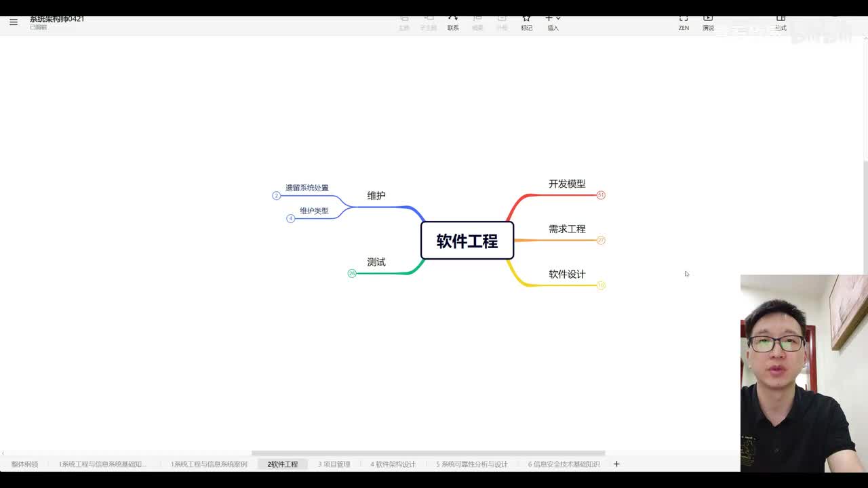Expand 需求工程 collapsed children badge
Viewport: 868px width, 488px height.
[601, 240]
